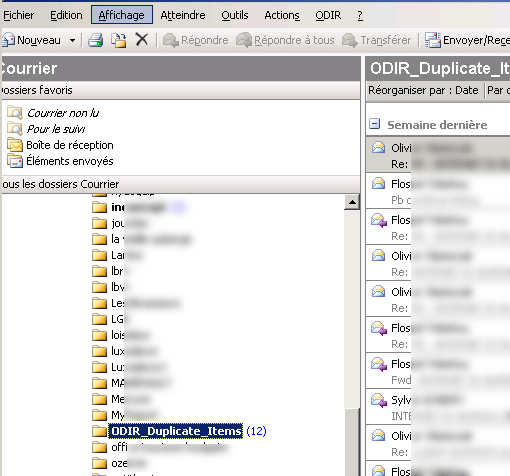Viewport: 510px width, 476px height.
Task: Click the Delete X icon
Action: pyautogui.click(x=142, y=40)
